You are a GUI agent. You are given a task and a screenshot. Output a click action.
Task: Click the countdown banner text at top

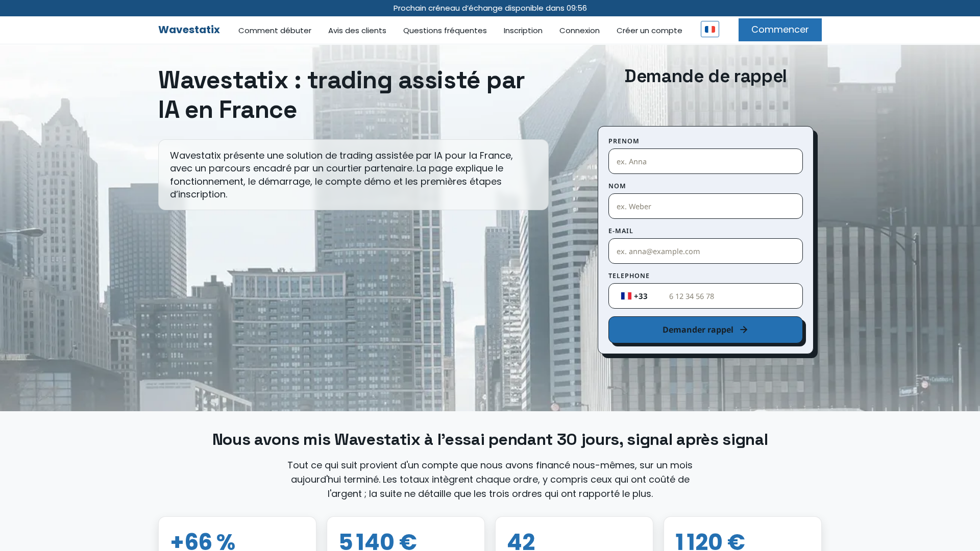tap(490, 8)
